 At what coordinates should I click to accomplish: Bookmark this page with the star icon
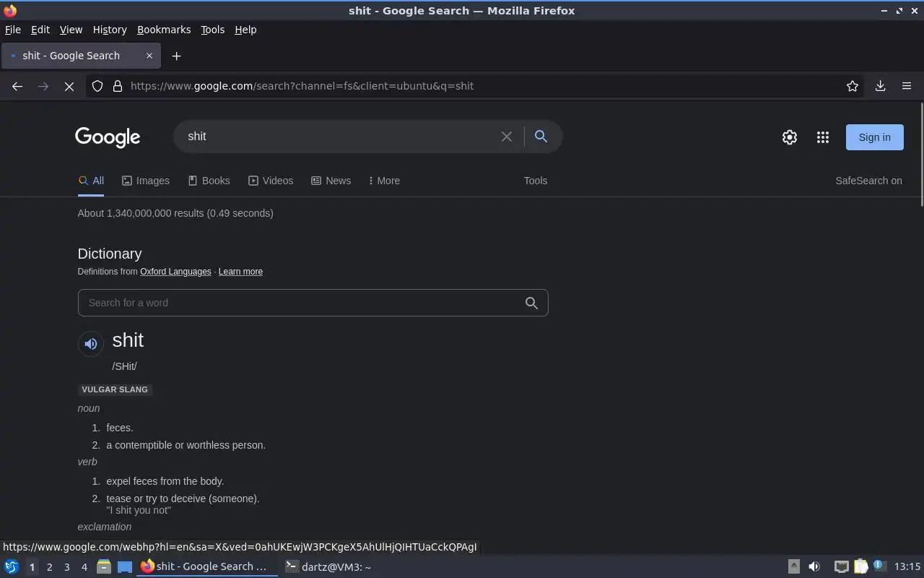point(853,86)
